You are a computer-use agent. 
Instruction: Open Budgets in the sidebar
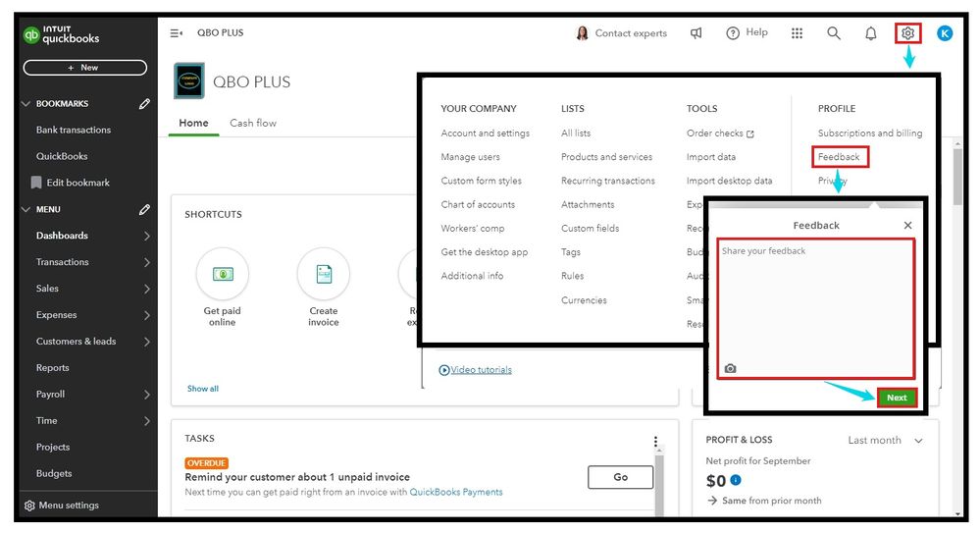coord(54,473)
